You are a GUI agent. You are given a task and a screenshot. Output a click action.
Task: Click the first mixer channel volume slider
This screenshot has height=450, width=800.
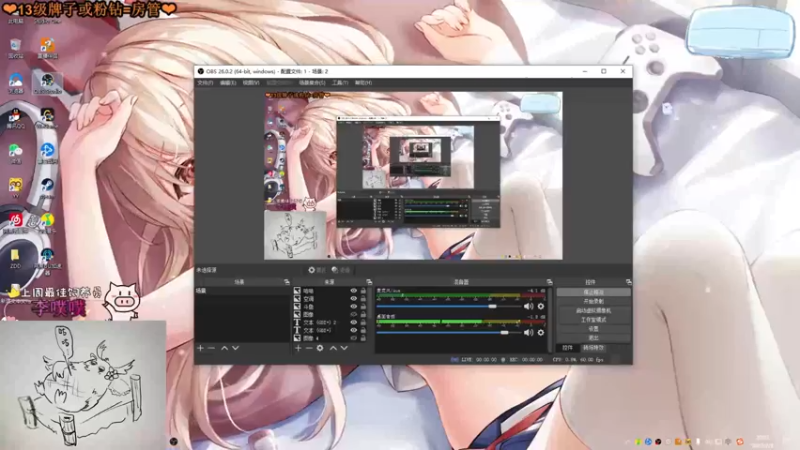point(449,306)
